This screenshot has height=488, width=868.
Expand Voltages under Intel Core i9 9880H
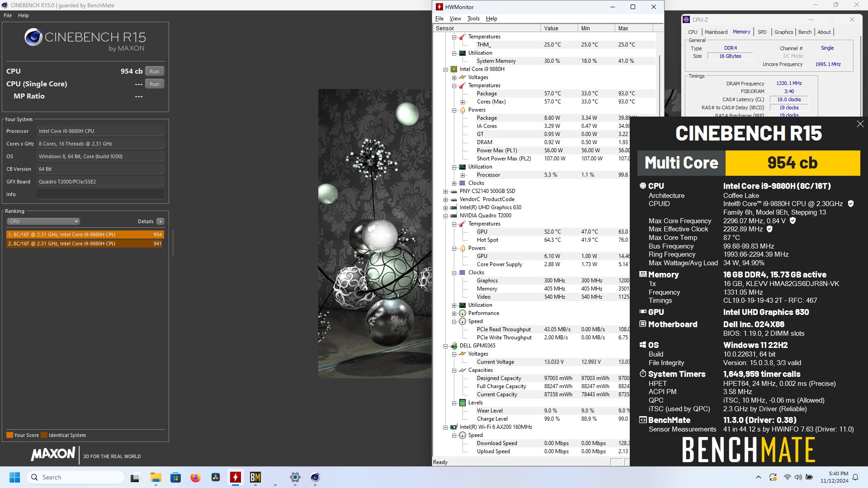click(454, 78)
